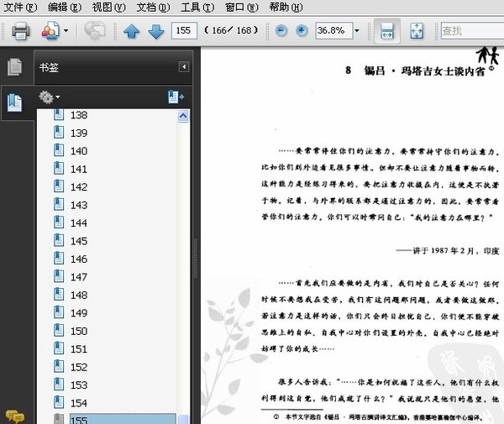Open the 编辑(E) menu

click(65, 7)
